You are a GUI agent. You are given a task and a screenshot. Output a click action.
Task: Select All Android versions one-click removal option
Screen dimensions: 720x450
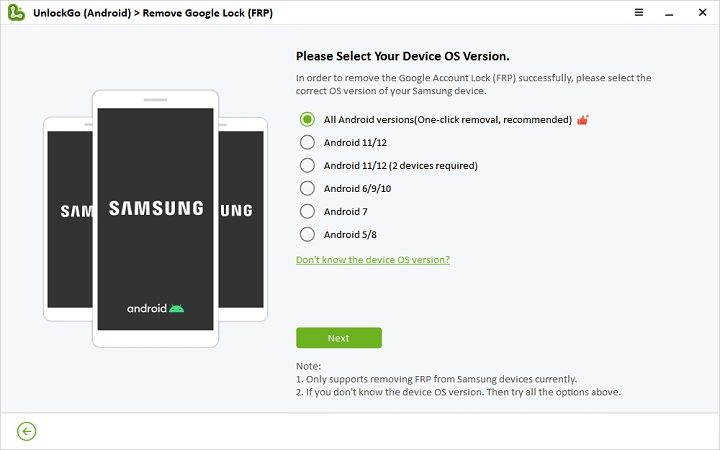307,120
